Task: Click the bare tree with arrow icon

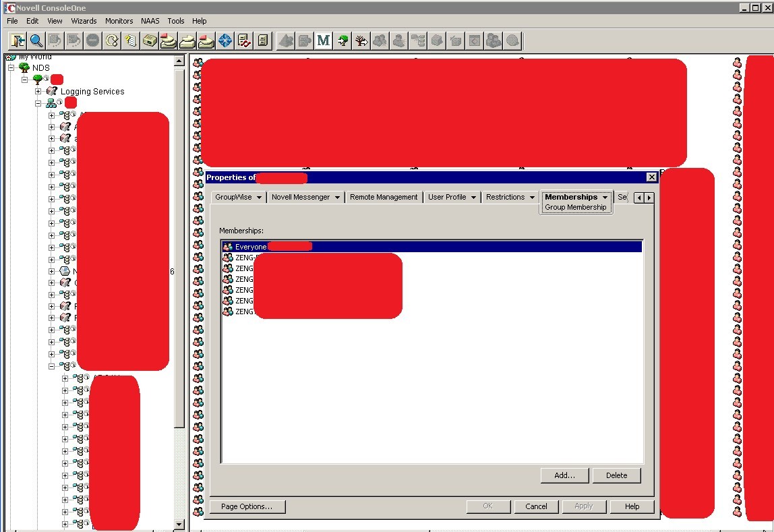Action: [361, 40]
